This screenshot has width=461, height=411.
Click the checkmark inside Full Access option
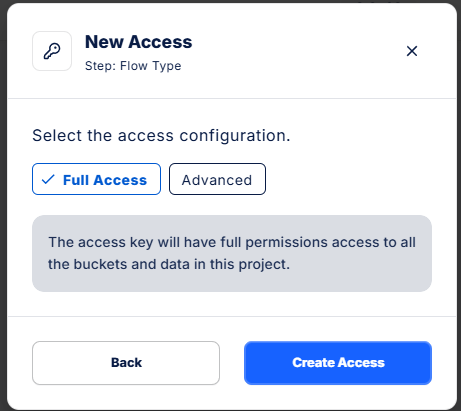click(48, 179)
